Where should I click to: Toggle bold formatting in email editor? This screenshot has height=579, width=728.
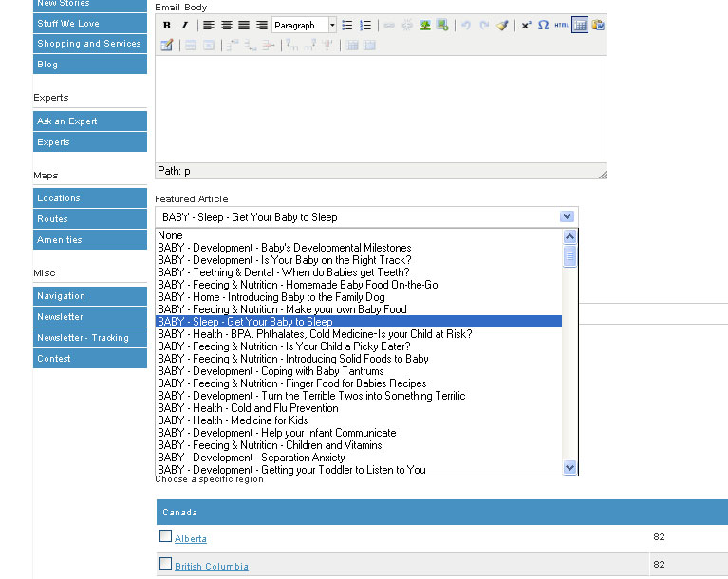167,26
